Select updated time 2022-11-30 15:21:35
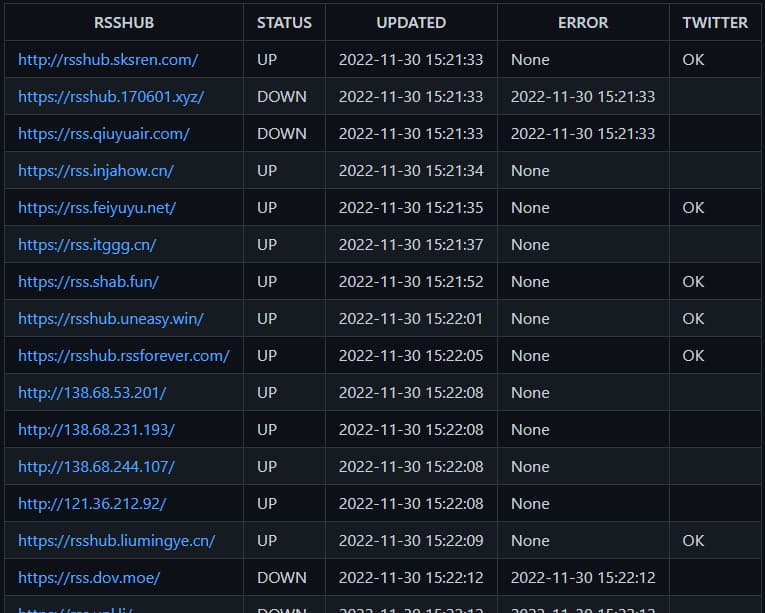765x613 pixels. click(411, 208)
